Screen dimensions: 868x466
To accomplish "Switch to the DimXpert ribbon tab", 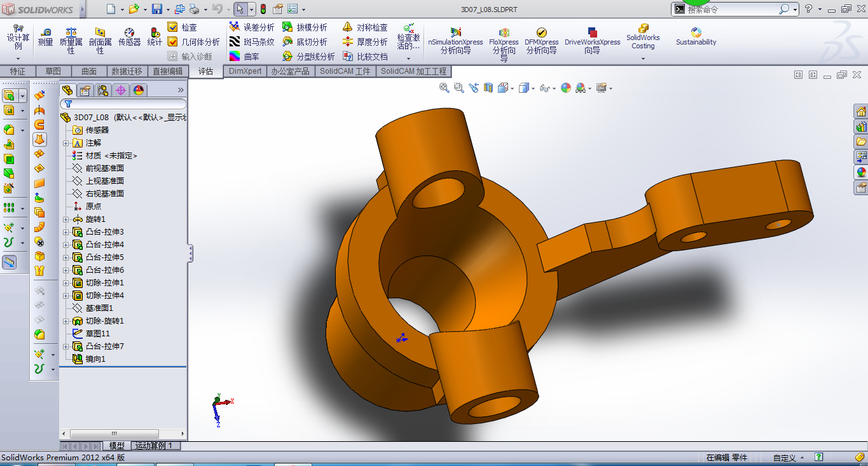I will point(245,71).
